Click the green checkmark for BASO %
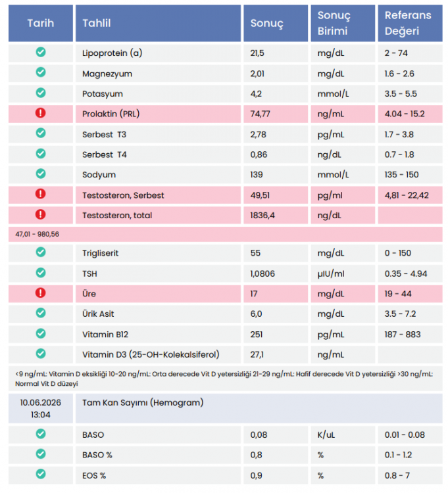The image size is (448, 493). tap(41, 454)
